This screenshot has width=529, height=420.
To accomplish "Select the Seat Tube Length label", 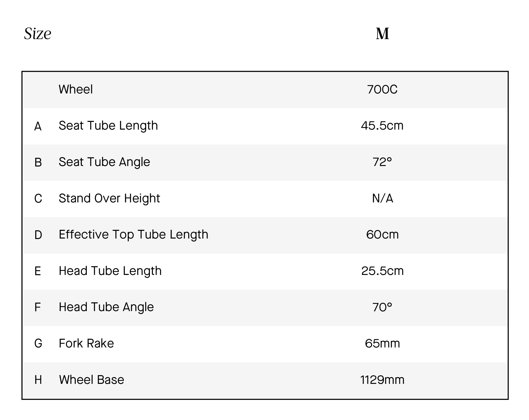I will 108,126.
